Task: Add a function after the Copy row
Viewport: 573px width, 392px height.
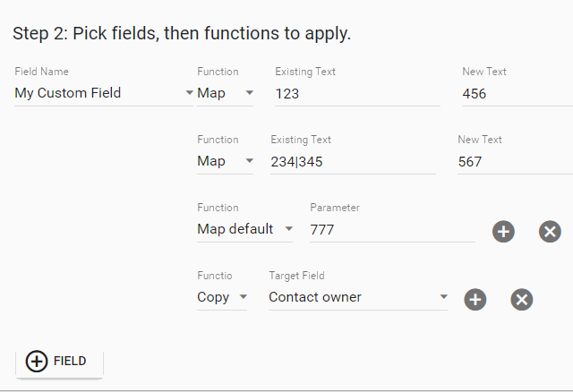Action: [x=475, y=300]
